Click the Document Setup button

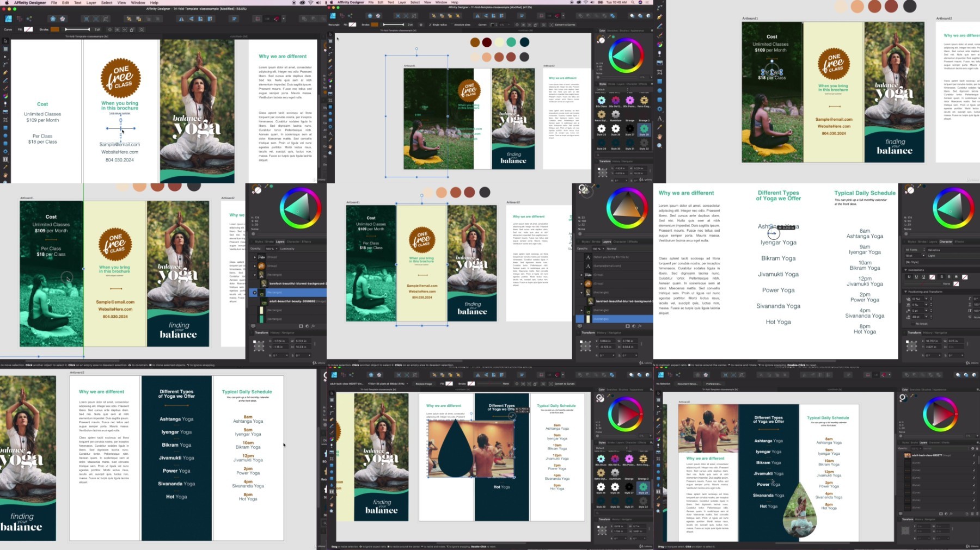pos(688,384)
